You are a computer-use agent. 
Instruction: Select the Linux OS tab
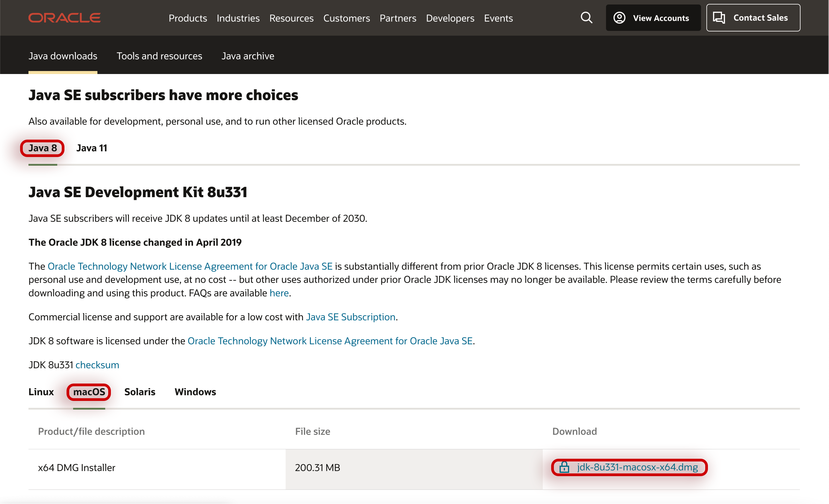[x=41, y=392]
